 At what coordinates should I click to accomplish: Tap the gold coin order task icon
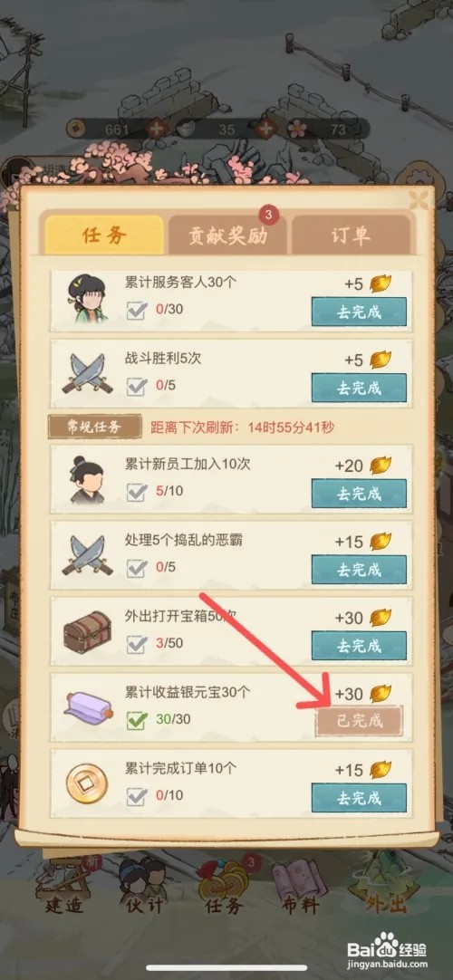pos(87,783)
